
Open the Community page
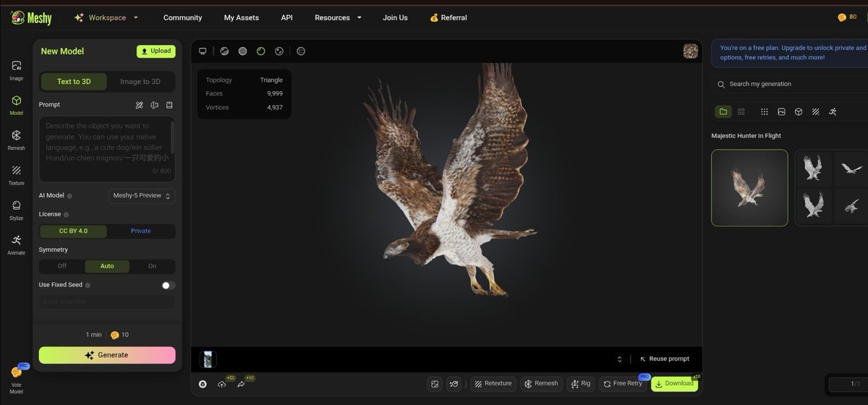(x=182, y=17)
